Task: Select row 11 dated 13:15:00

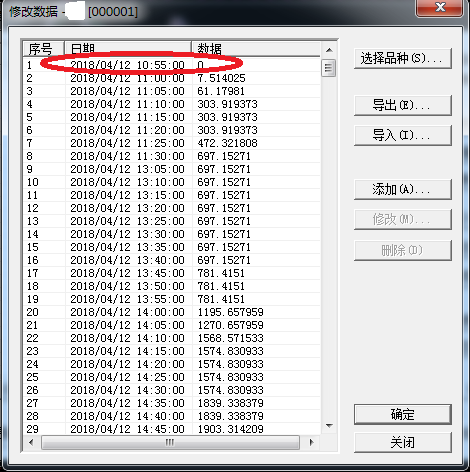Action: (x=172, y=195)
